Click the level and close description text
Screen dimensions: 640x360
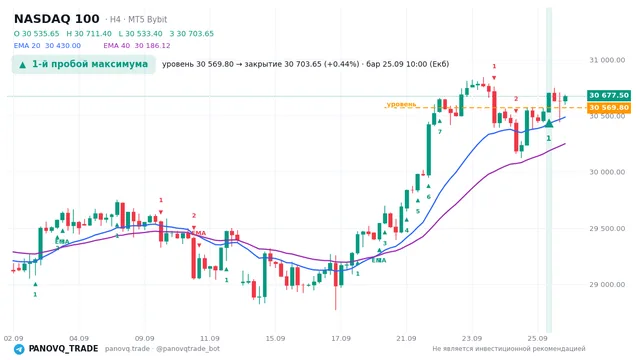(305, 64)
